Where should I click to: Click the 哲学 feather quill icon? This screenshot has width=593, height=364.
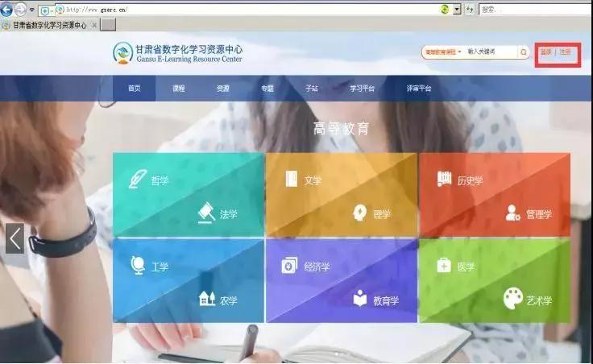click(x=137, y=178)
